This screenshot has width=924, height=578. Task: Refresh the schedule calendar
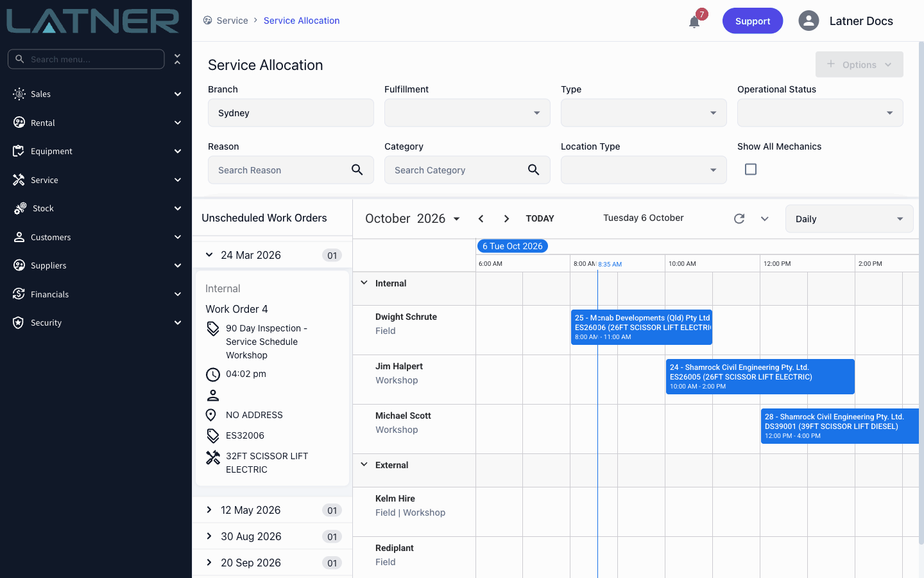[739, 218]
